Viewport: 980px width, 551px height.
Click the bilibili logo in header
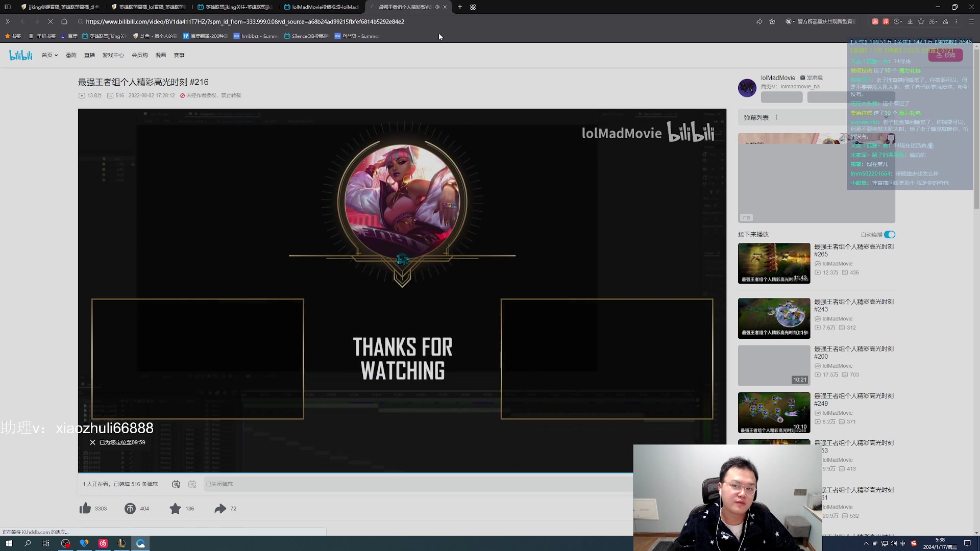[x=21, y=55]
